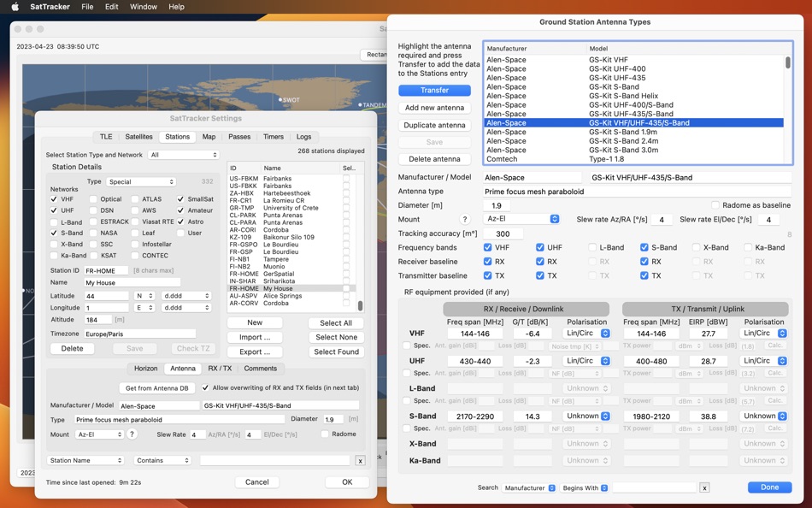Clear antenna search with x button
Viewport: 812px width, 508px height.
[x=704, y=487]
